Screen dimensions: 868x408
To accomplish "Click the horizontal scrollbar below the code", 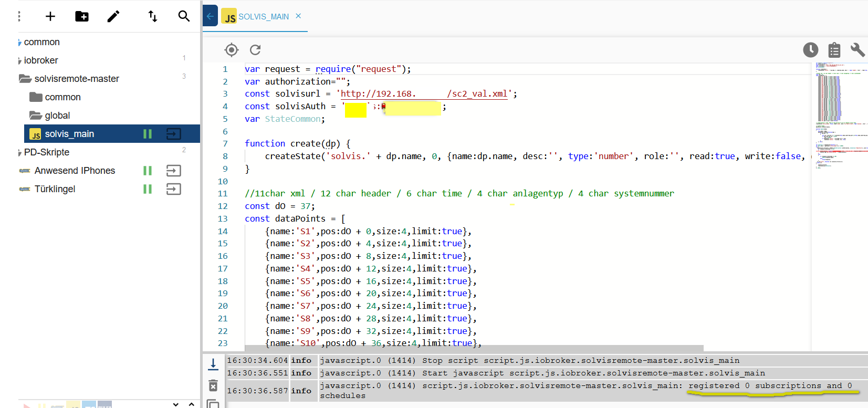I will (x=474, y=348).
